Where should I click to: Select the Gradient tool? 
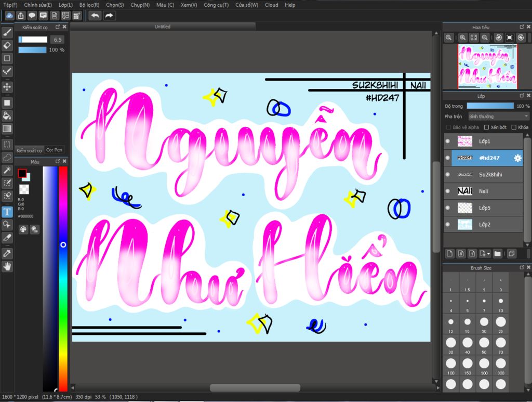coord(7,128)
